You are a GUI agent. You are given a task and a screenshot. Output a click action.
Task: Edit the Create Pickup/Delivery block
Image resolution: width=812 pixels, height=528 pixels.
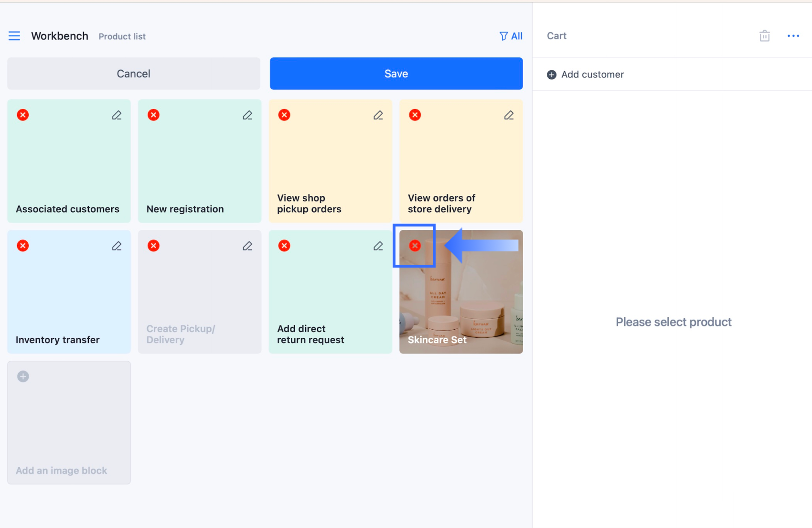pyautogui.click(x=247, y=246)
